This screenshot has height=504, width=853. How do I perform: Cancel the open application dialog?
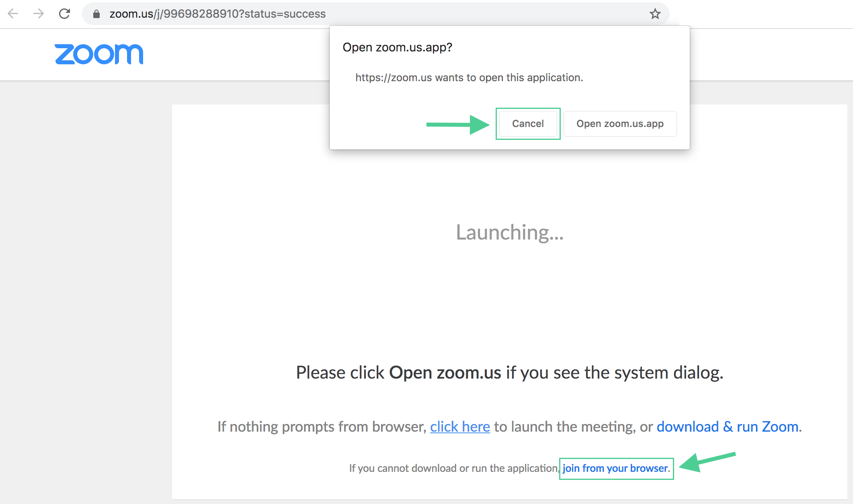pos(527,124)
